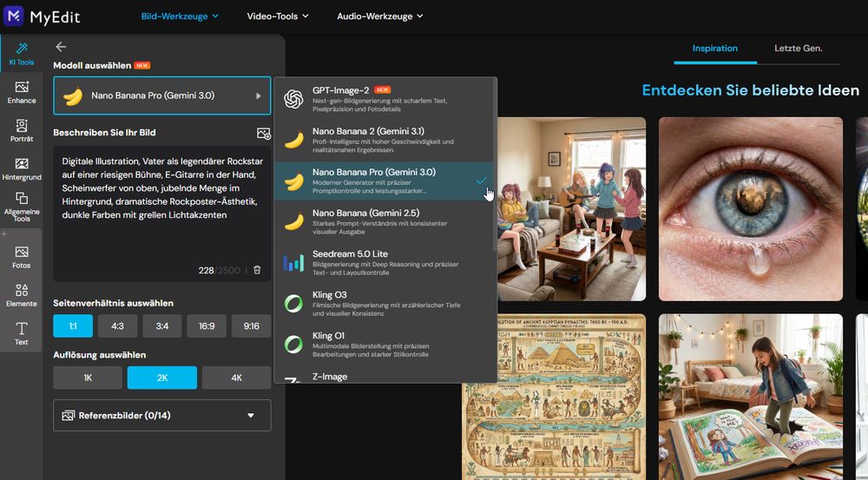Screen dimensions: 868x480
Task: Click into the image description text field
Action: click(x=162, y=214)
